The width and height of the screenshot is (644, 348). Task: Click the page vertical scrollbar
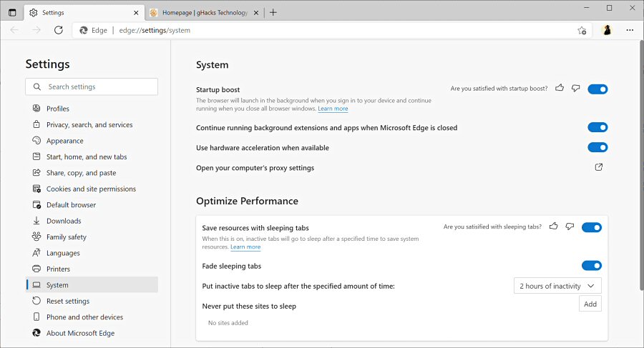pyautogui.click(x=641, y=164)
